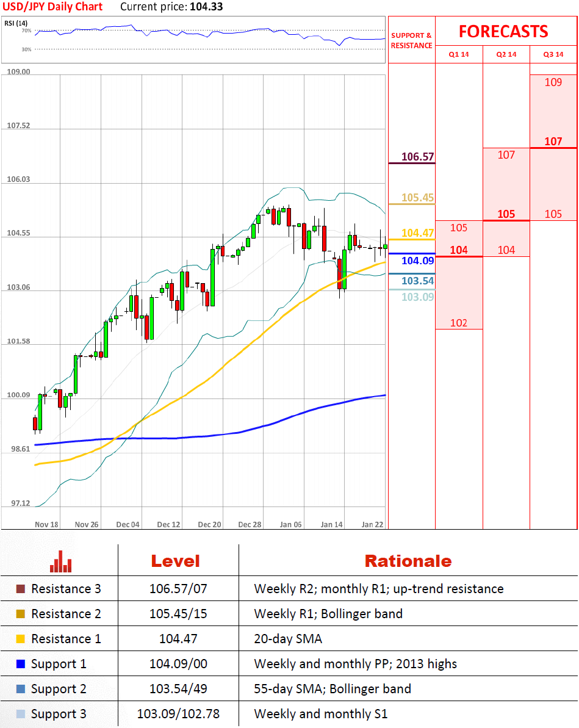Open the Q1 14 forecast column header
The height and width of the screenshot is (728, 579).
click(459, 54)
